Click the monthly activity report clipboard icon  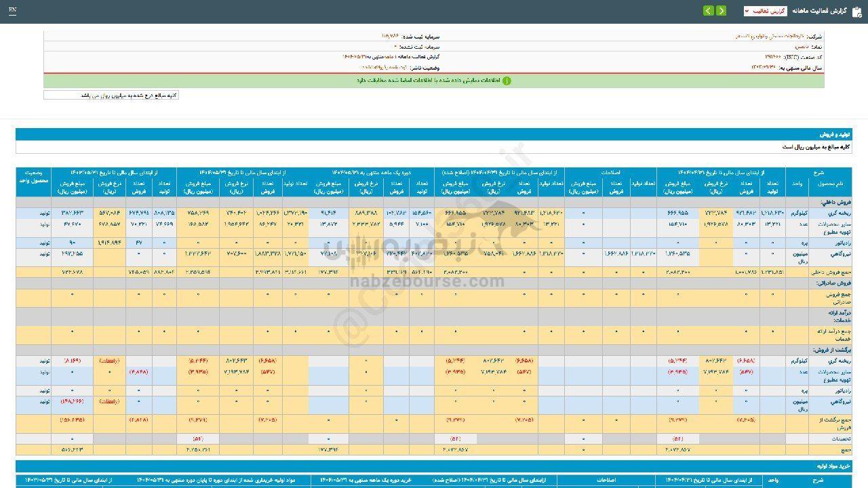(858, 11)
